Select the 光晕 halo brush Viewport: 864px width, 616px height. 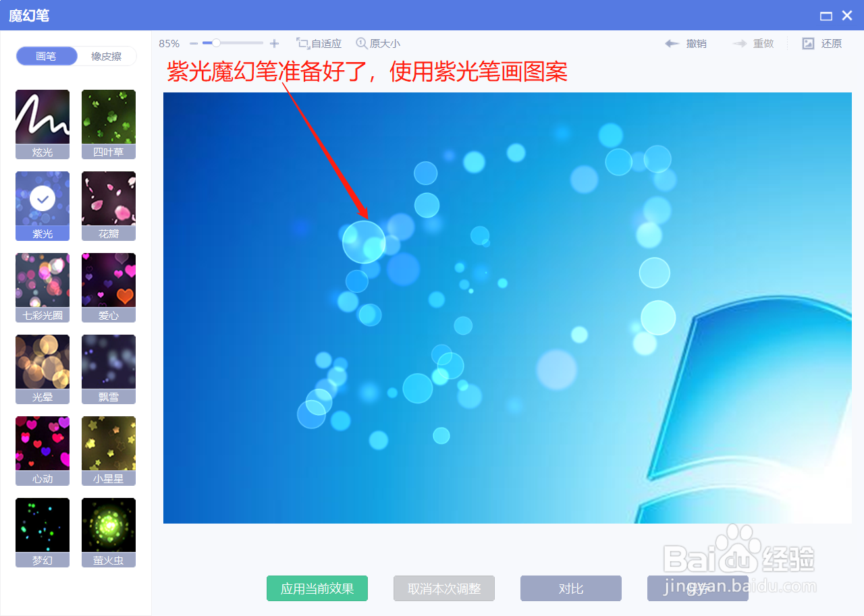tap(43, 369)
